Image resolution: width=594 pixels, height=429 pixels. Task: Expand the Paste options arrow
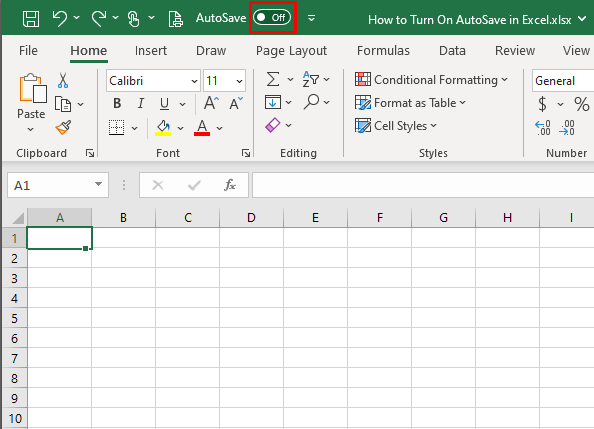click(x=31, y=129)
